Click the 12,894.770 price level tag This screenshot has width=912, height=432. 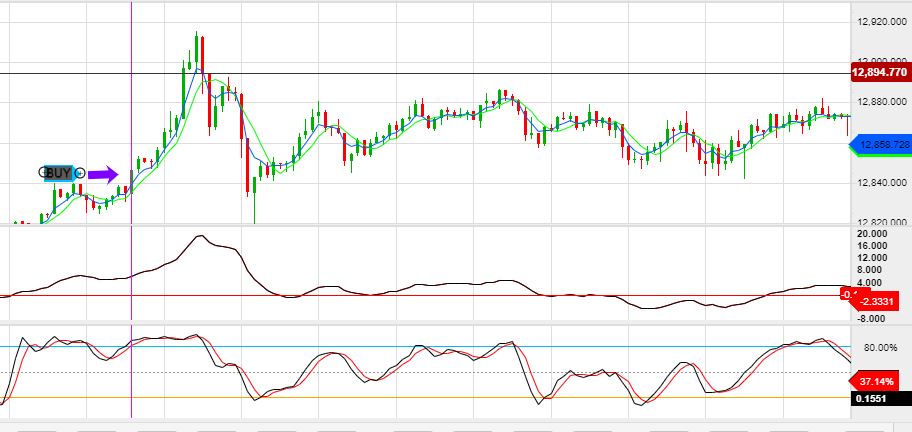tap(879, 73)
